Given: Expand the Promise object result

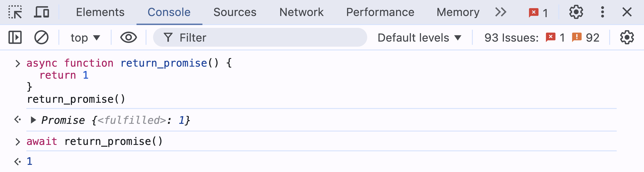Looking at the screenshot, I should 33,120.
